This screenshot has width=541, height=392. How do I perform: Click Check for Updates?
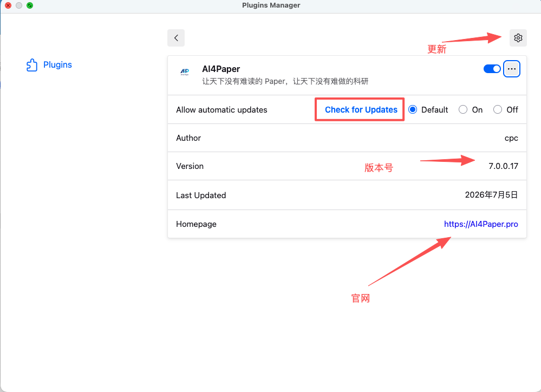click(x=361, y=110)
